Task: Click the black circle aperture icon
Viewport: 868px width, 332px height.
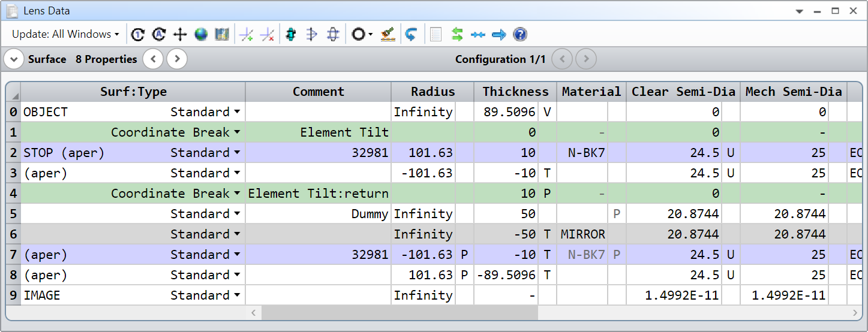Action: pos(358,35)
